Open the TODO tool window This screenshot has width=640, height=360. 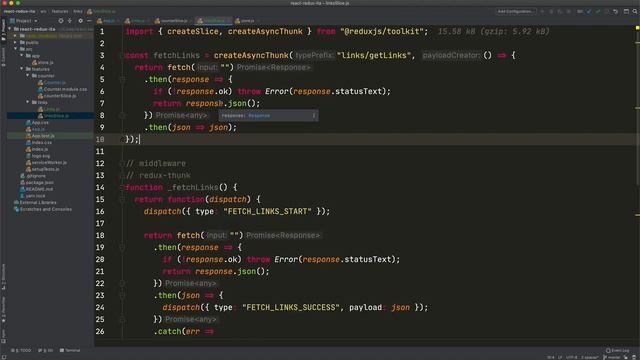pos(21,351)
